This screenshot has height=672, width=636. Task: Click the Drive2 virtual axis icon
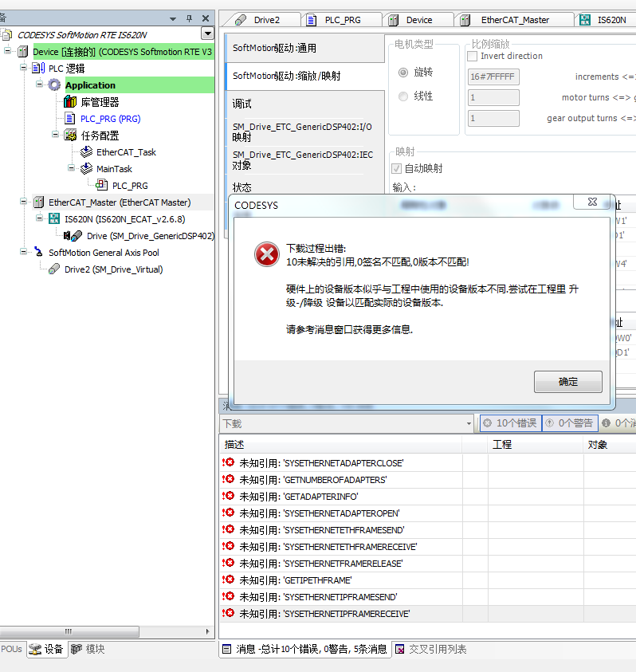click(x=54, y=269)
